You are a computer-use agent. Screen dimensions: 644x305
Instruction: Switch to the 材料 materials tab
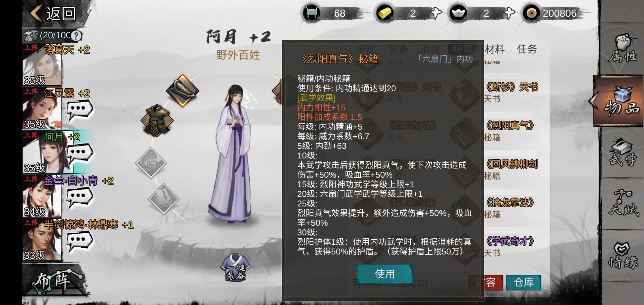[495, 49]
